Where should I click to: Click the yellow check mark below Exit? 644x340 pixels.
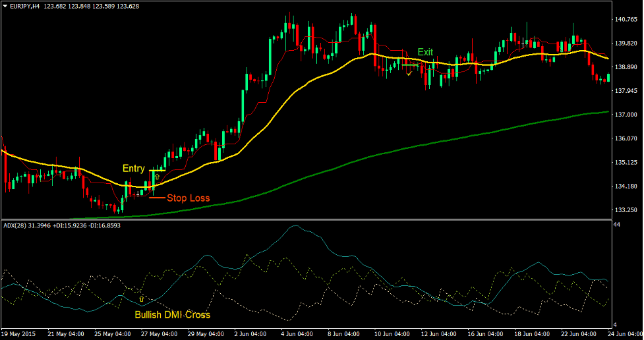(409, 72)
